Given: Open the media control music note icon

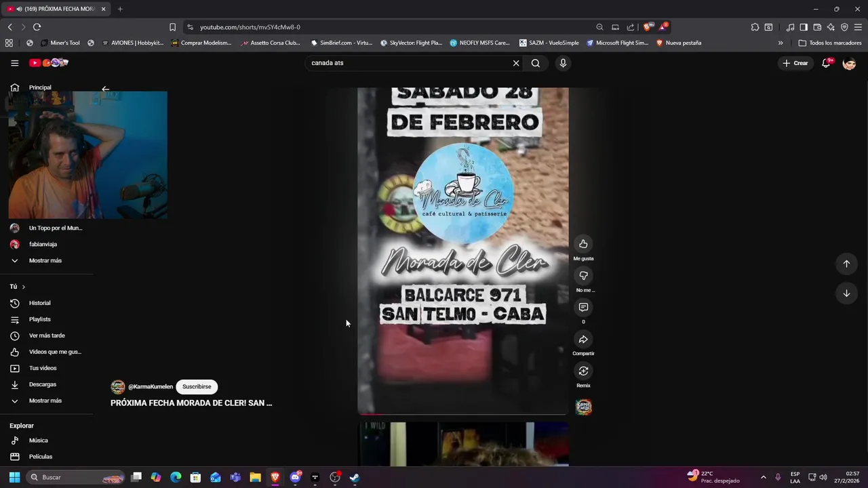Looking at the screenshot, I should pos(790,27).
